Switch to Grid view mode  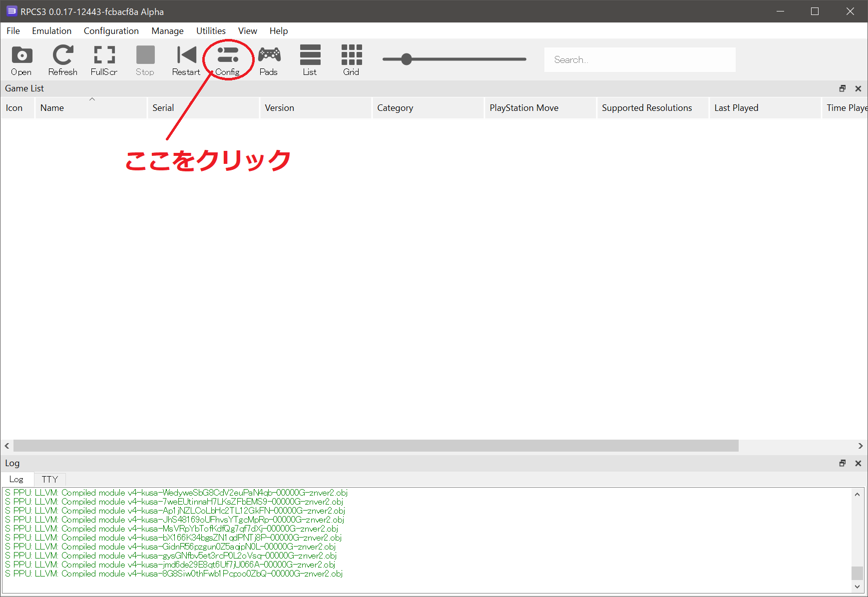point(352,60)
